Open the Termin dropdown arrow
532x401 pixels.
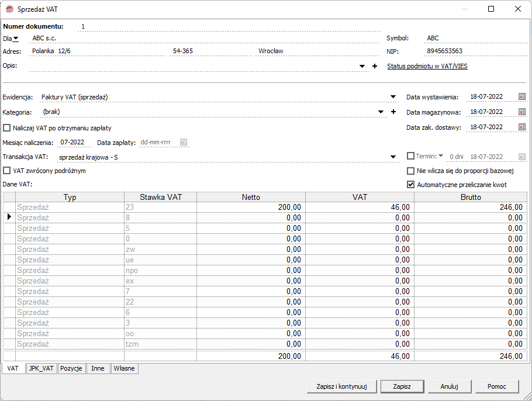click(x=441, y=155)
